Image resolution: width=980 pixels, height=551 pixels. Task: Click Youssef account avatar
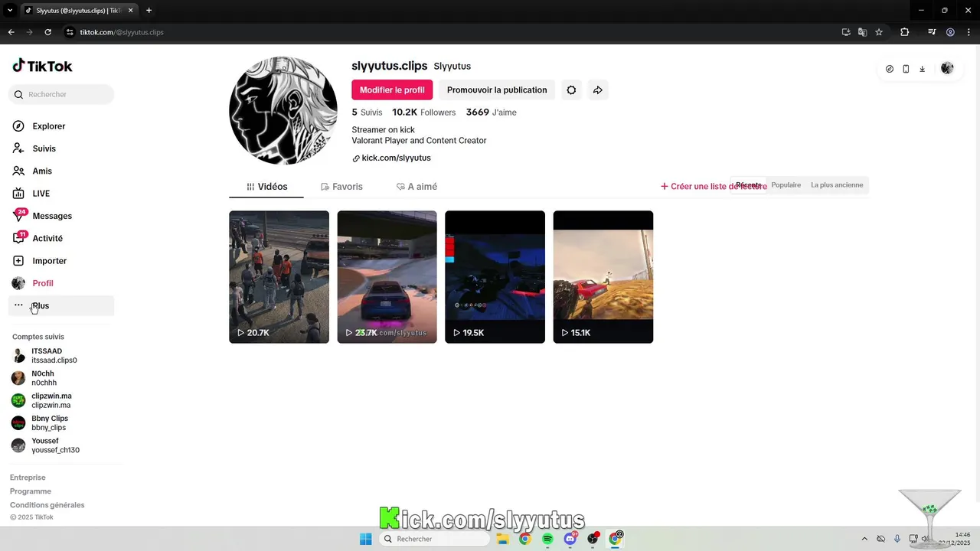point(18,445)
